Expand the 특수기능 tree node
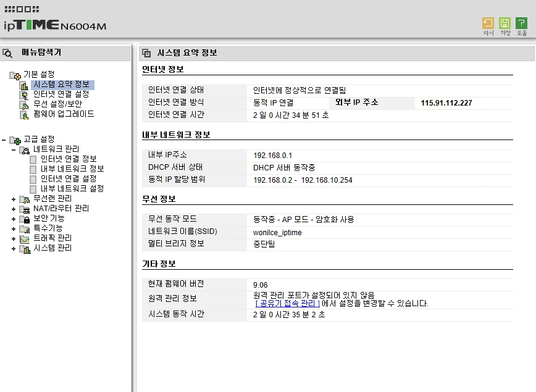 (x=14, y=229)
